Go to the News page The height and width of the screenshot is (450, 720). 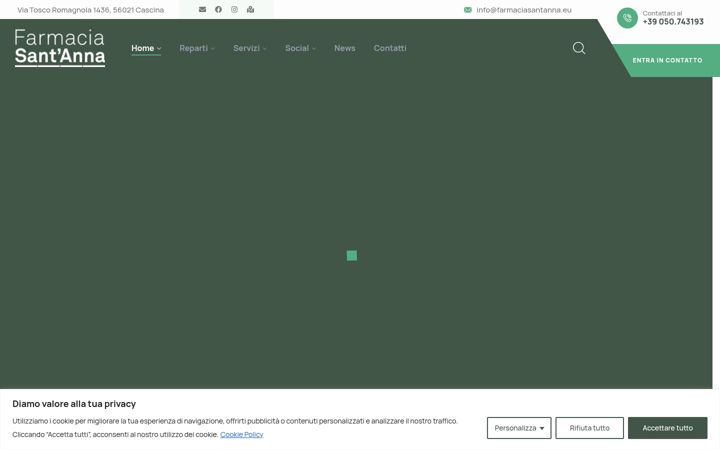coord(345,48)
